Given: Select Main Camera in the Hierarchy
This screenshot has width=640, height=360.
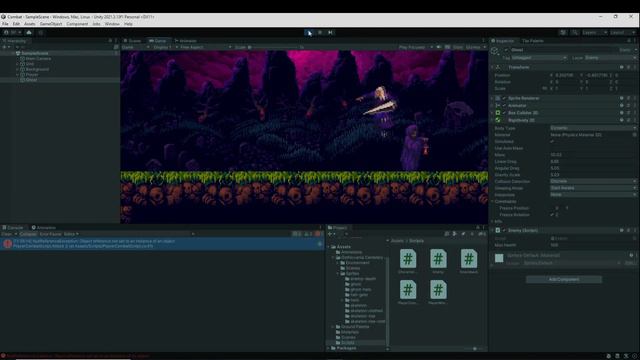Looking at the screenshot, I should tap(38, 58).
